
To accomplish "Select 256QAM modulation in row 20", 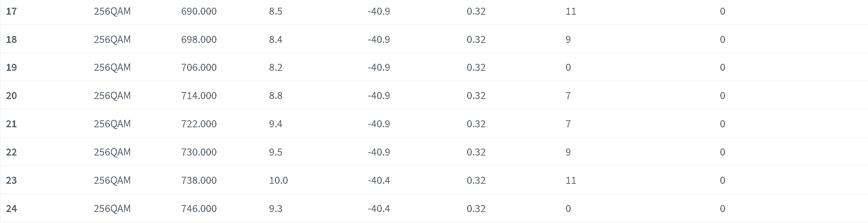I will 112,96.
